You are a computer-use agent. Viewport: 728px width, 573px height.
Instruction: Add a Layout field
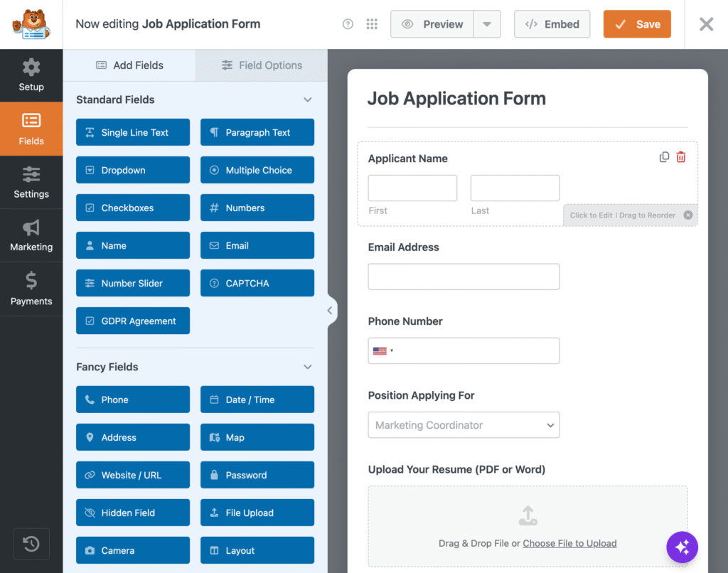257,550
